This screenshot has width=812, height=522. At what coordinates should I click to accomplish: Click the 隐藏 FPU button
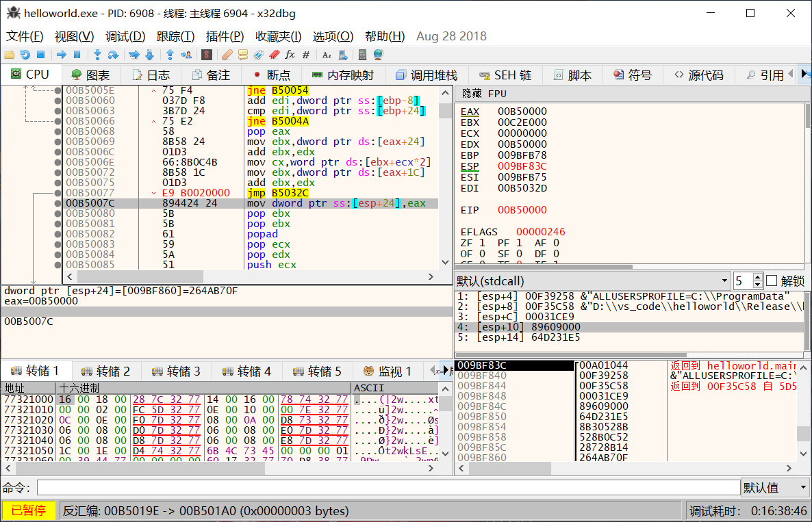pos(484,94)
